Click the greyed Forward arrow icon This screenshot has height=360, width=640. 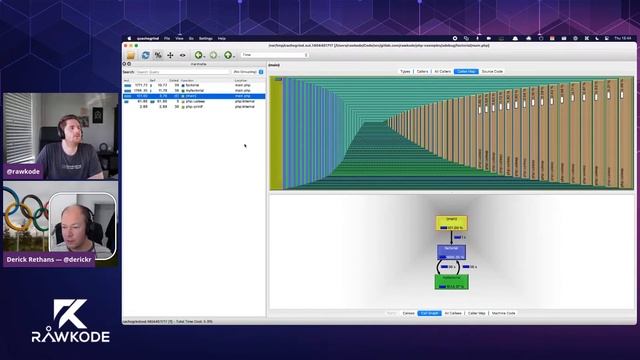click(213, 55)
